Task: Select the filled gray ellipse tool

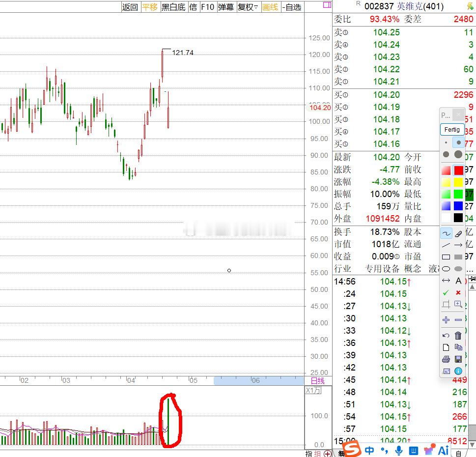Action: click(458, 269)
